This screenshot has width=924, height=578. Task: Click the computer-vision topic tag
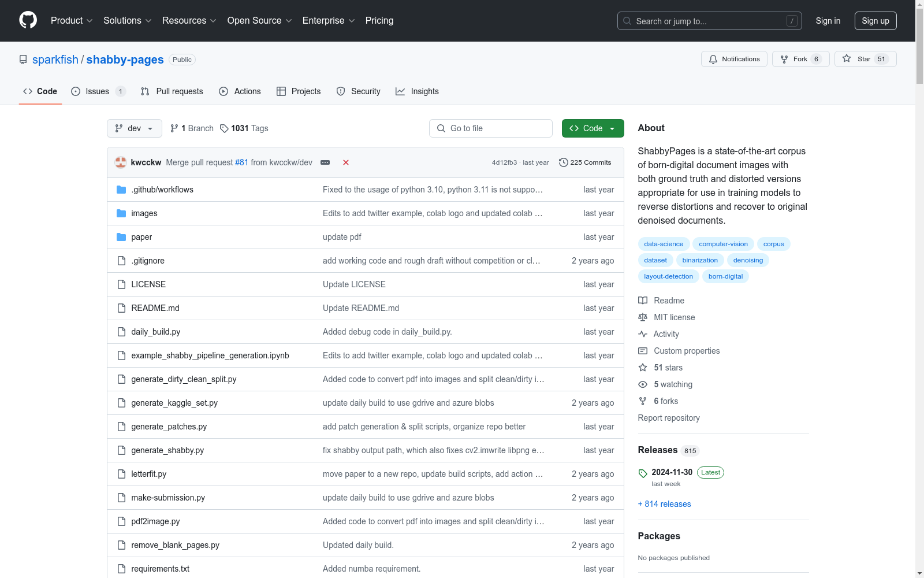pos(723,244)
